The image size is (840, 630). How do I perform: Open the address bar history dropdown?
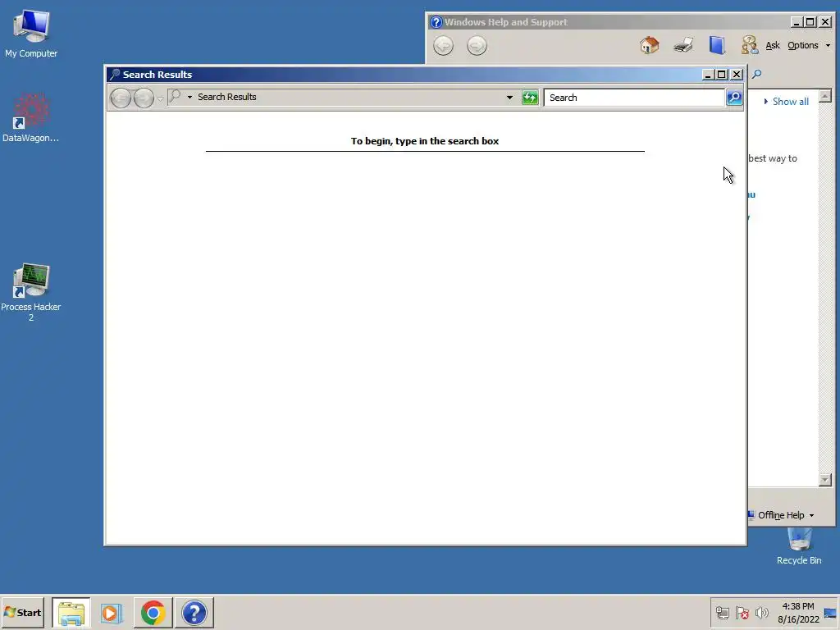[509, 98]
